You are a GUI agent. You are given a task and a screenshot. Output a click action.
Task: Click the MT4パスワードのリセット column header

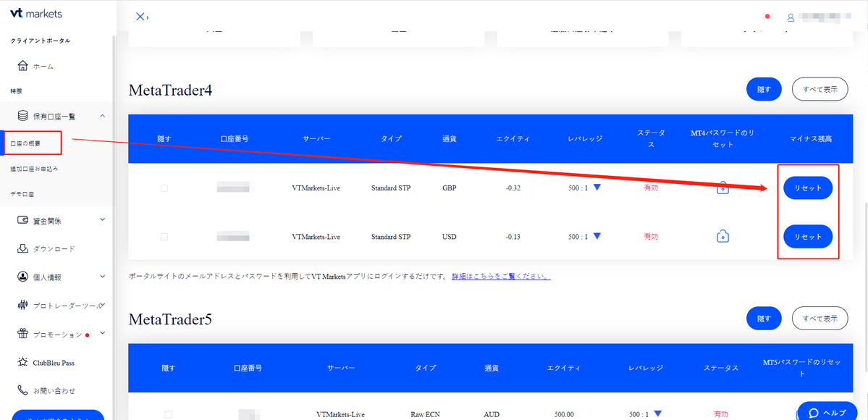pyautogui.click(x=723, y=138)
